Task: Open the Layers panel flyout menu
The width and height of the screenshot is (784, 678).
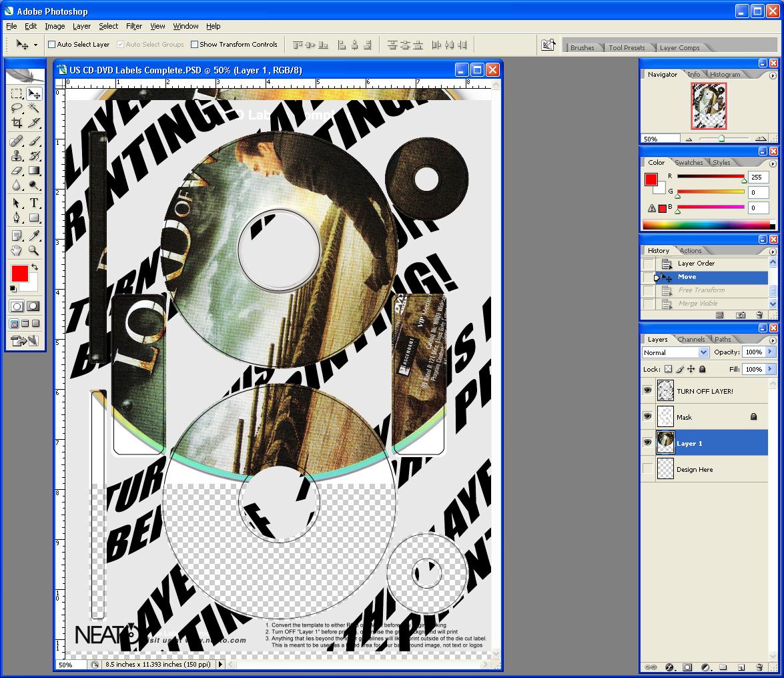Action: point(773,340)
